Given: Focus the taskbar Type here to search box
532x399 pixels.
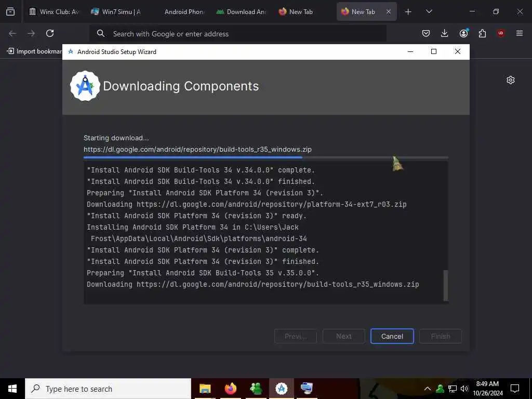Looking at the screenshot, I should click(108, 389).
